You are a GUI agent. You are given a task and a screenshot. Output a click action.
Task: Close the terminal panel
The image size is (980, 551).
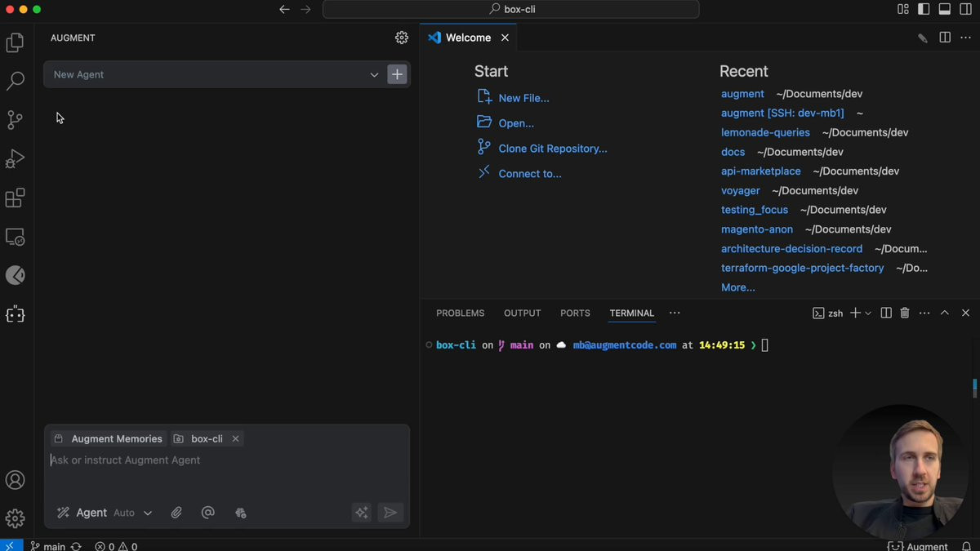[x=965, y=313]
